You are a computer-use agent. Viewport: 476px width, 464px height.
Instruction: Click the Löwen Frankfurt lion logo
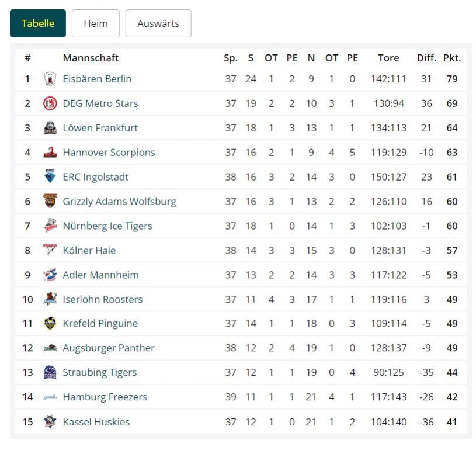click(x=50, y=128)
